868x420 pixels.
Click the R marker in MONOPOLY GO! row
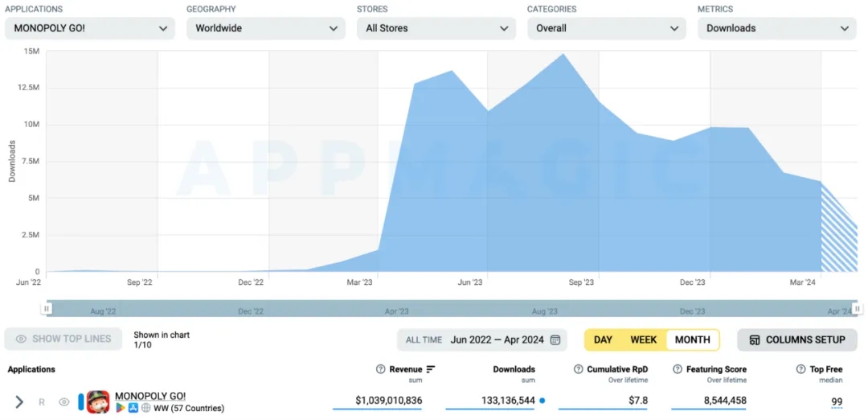click(42, 402)
